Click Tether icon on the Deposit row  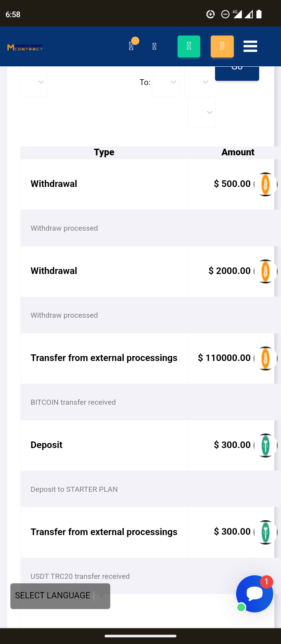(265, 445)
